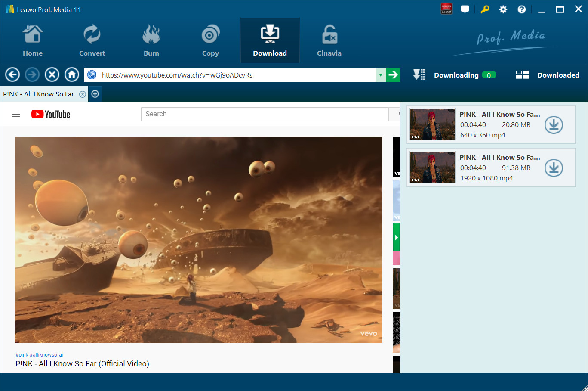This screenshot has height=391, width=588.
Task: Open the Copy module
Action: [x=210, y=40]
